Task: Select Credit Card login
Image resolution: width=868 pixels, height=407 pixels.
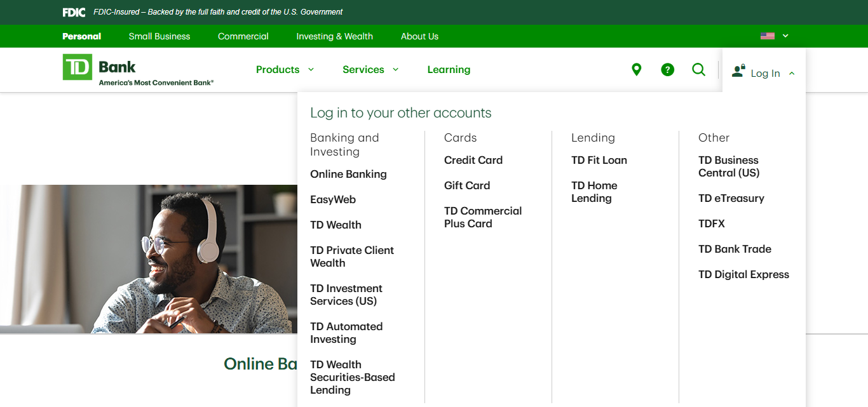Action: click(x=473, y=160)
